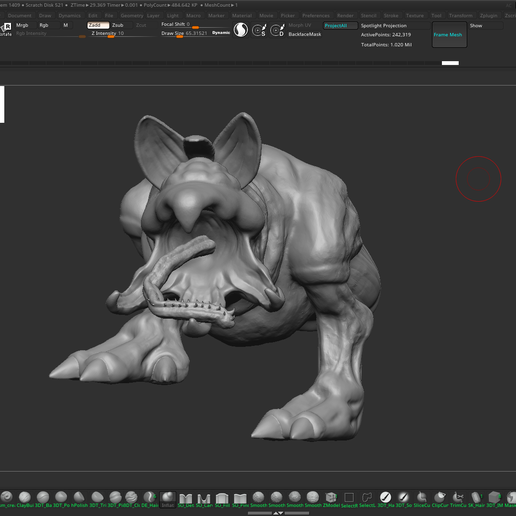Click the white timeline marker
This screenshot has height=516, width=516.
point(450,63)
